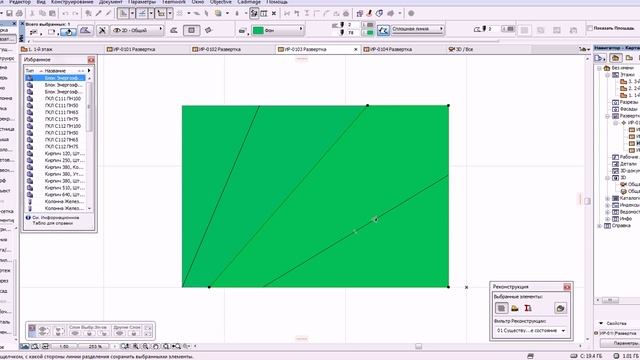The image size is (640, 360).
Task: Click the highlighted geometry method icon
Action: coord(68,31)
